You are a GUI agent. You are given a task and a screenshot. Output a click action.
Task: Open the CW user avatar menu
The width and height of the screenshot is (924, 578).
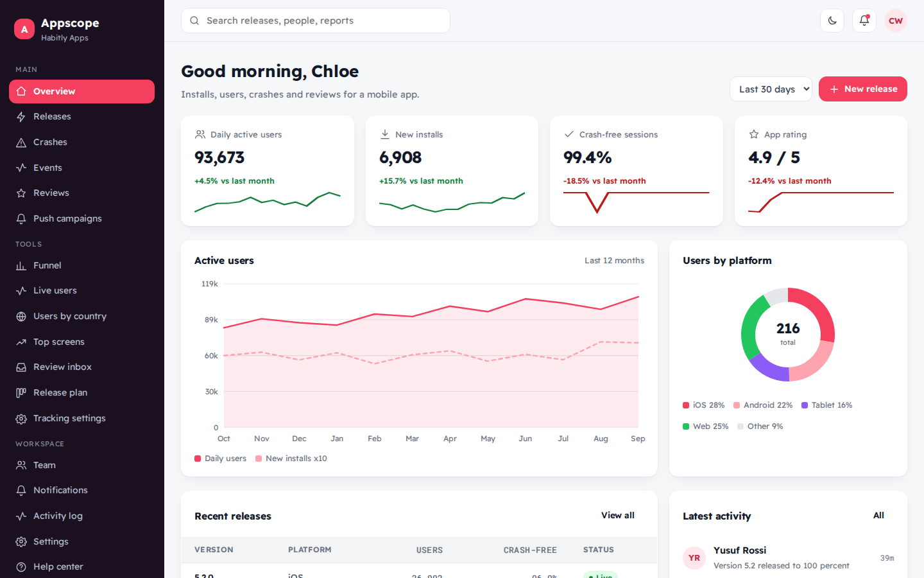[896, 21]
